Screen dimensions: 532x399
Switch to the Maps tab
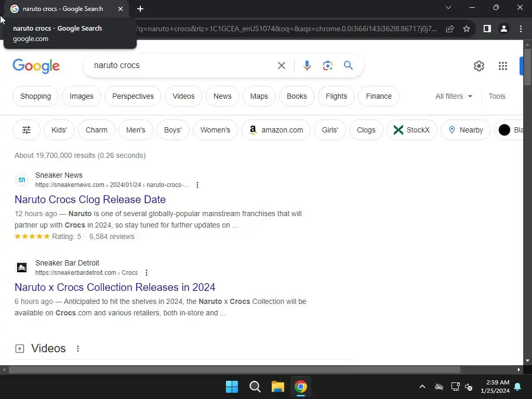point(259,96)
